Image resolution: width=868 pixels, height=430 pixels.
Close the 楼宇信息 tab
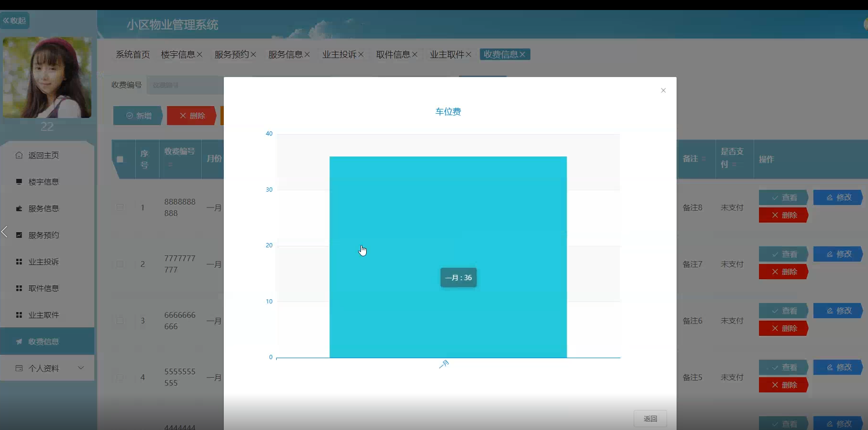200,55
